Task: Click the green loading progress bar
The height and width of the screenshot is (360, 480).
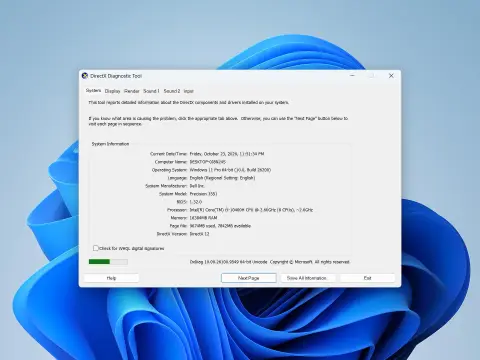Action: pos(108,262)
